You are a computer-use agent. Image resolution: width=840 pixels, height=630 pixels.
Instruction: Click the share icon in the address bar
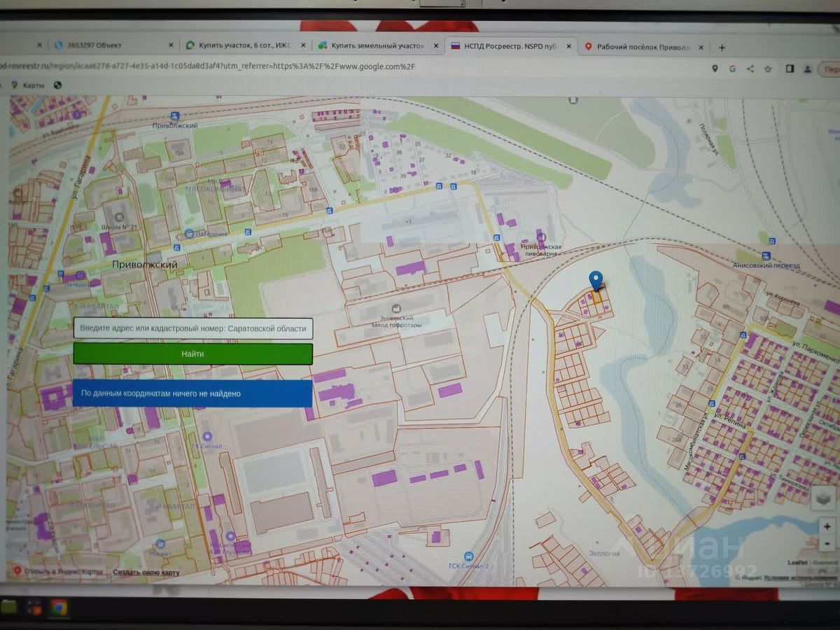[750, 69]
